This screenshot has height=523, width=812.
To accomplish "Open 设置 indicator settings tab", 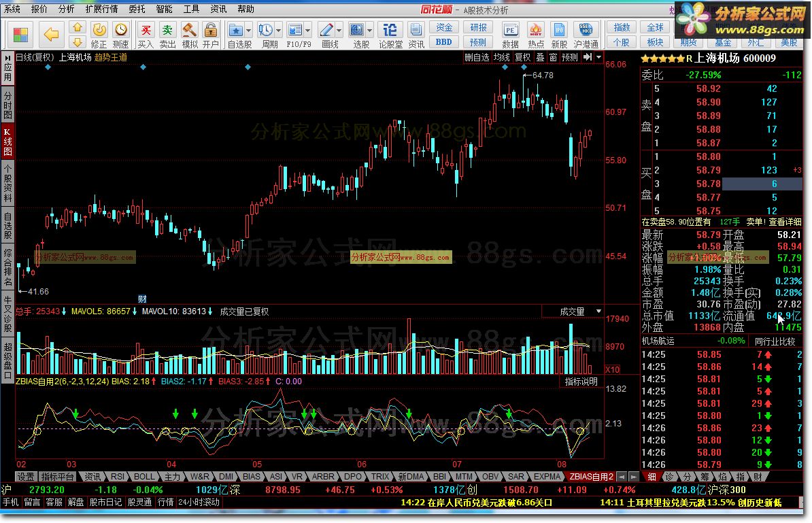I will pos(25,476).
